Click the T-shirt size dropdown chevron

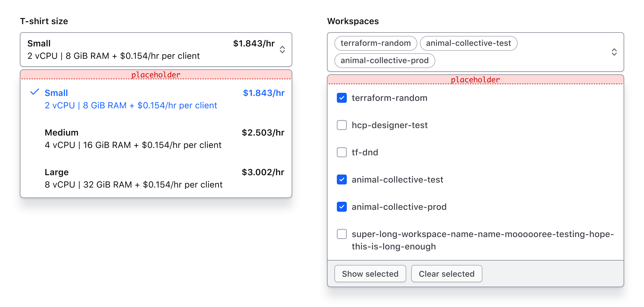(x=282, y=50)
